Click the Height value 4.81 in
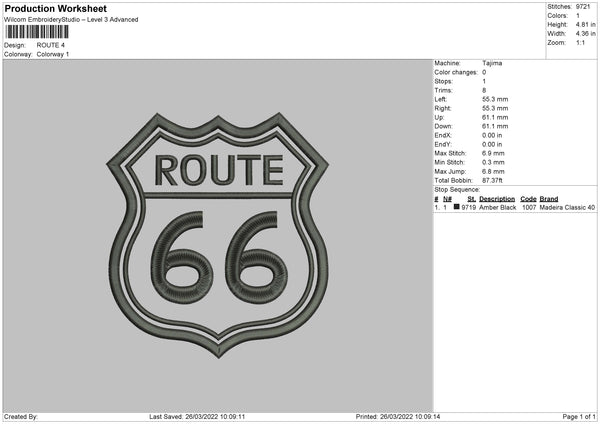The width and height of the screenshot is (600, 424). coord(585,24)
